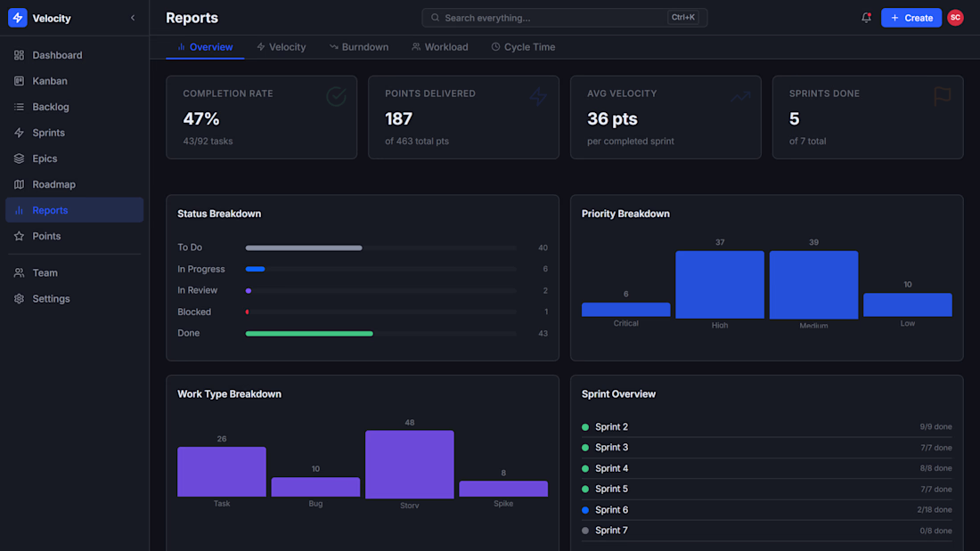Click the Story bar in Work Type chart

pos(410,464)
